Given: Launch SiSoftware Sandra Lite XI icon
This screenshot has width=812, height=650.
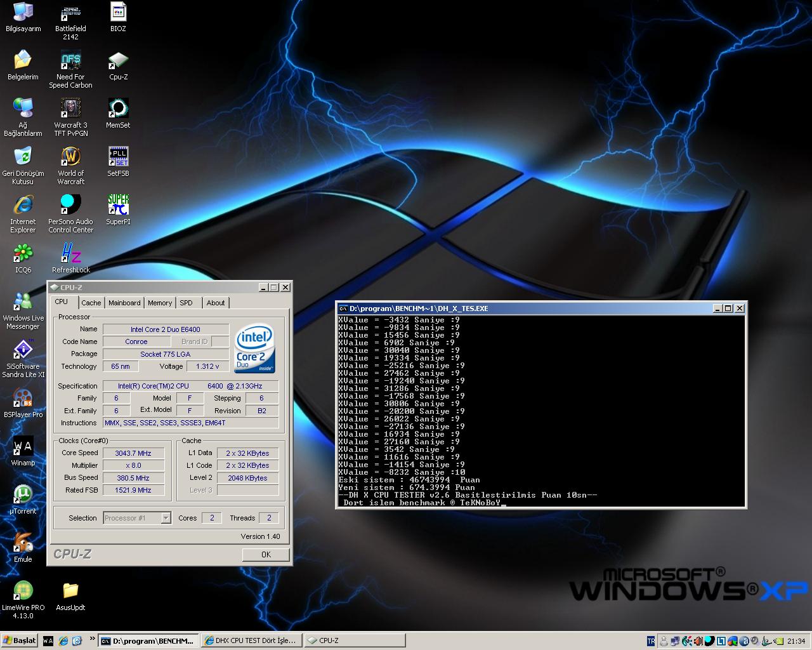Looking at the screenshot, I should (23, 359).
